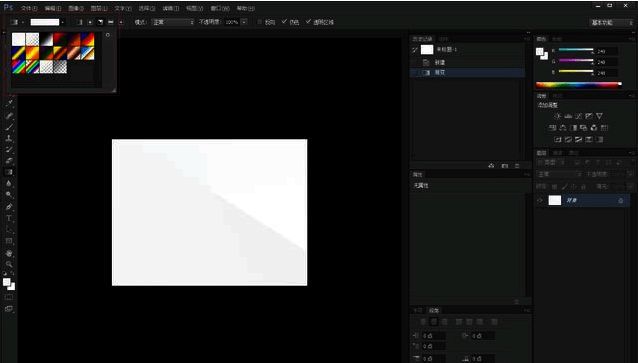
Task: Select the Brush tool in toolbar
Action: tap(9, 127)
